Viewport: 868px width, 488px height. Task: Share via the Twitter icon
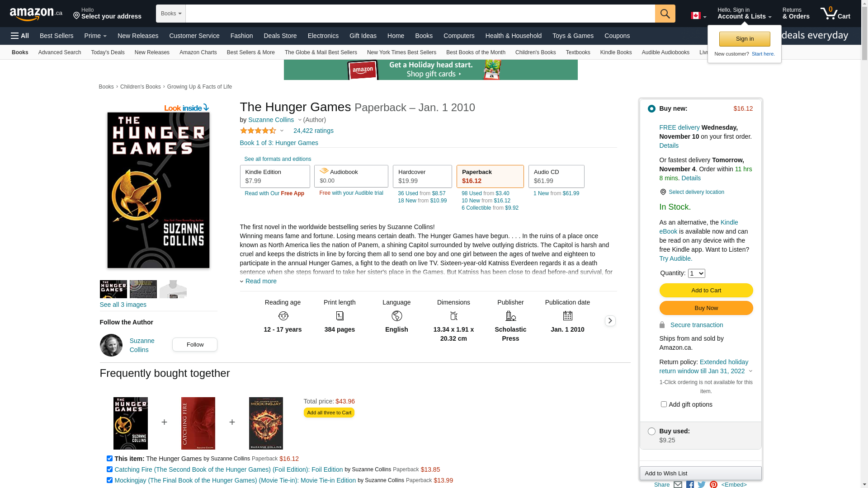pyautogui.click(x=702, y=484)
